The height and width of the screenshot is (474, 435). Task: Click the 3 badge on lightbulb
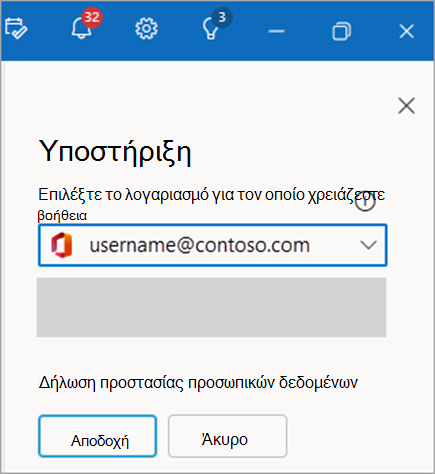coord(222,17)
